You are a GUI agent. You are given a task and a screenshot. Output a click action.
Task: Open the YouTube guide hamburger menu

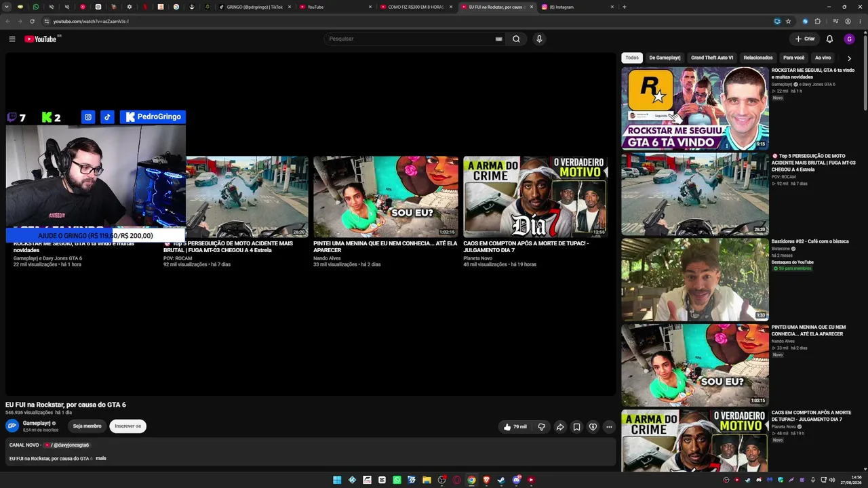coord(12,39)
